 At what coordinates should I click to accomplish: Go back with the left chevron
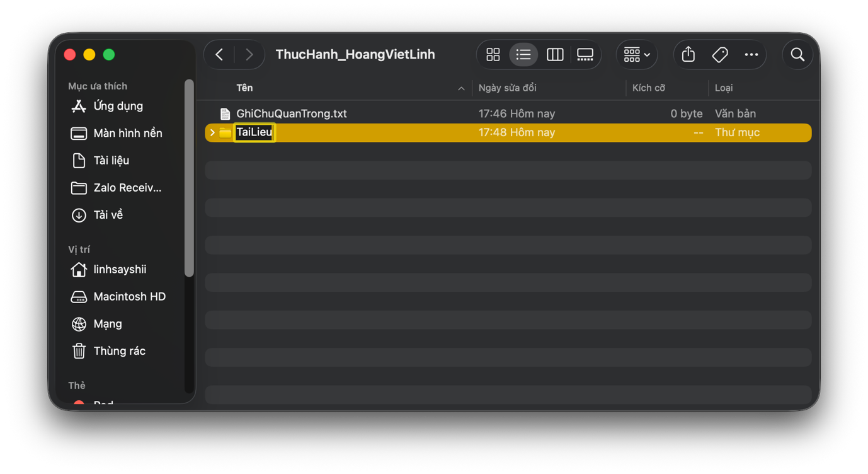219,55
